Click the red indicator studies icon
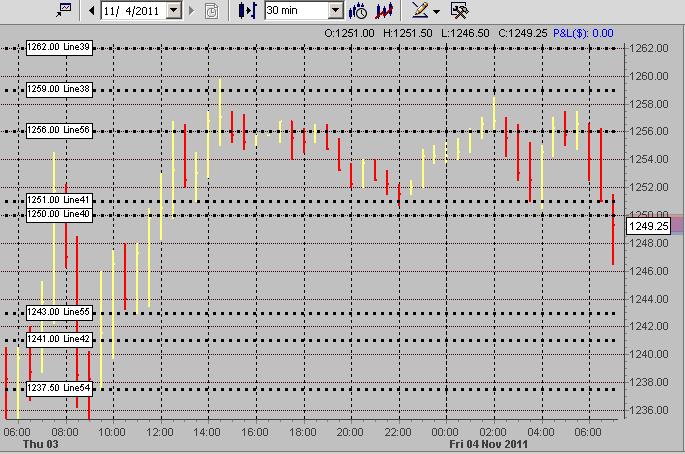685x454 pixels. (x=384, y=10)
